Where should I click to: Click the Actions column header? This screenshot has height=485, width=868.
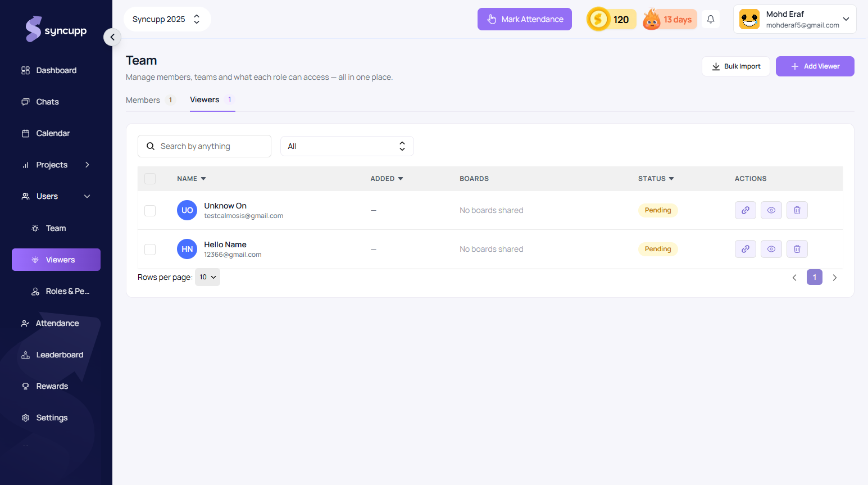(751, 179)
